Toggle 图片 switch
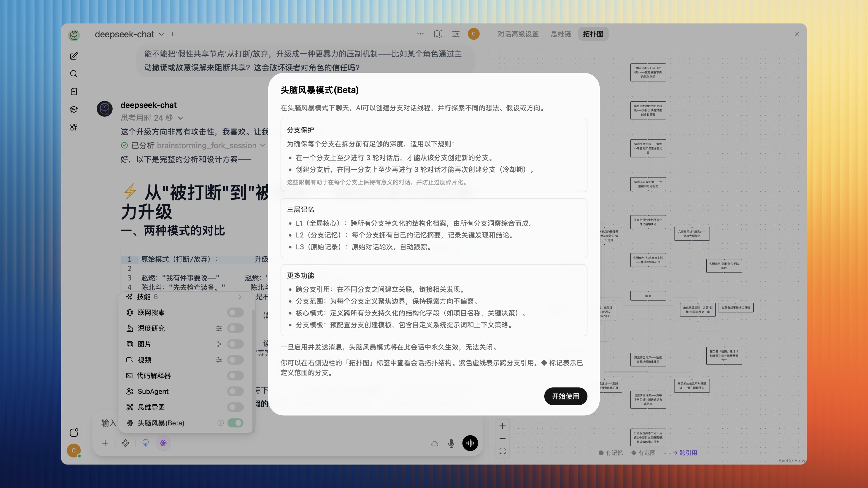Screen dimensions: 868x488 pos(235,344)
